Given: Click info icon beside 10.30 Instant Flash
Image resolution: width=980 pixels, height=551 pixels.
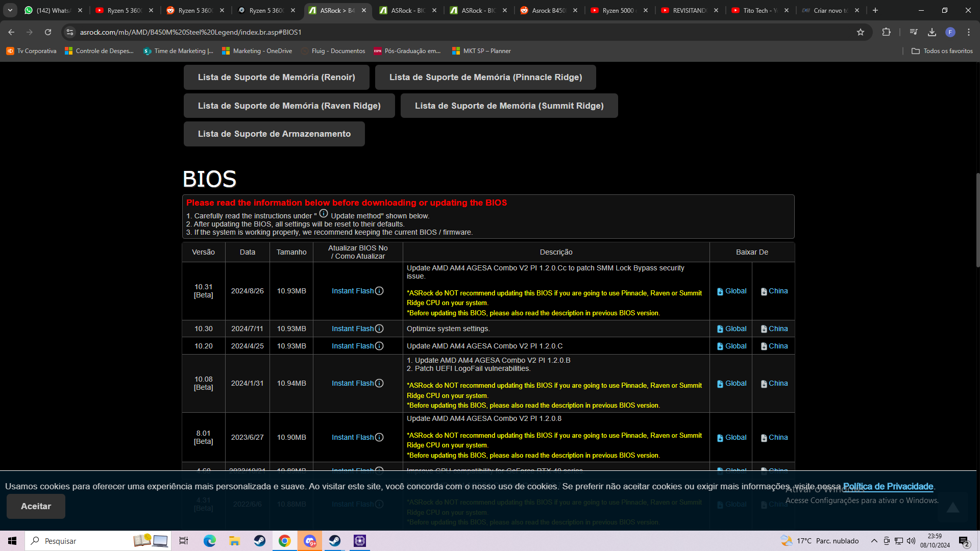Looking at the screenshot, I should point(379,329).
